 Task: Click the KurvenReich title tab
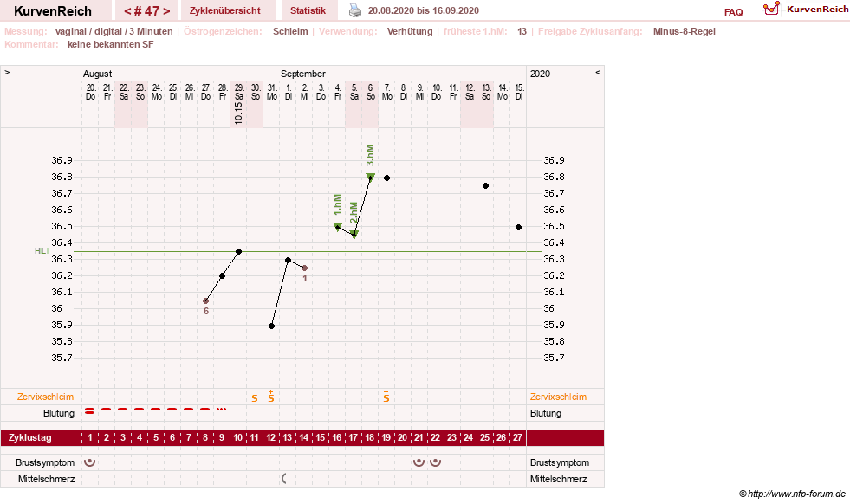53,11
